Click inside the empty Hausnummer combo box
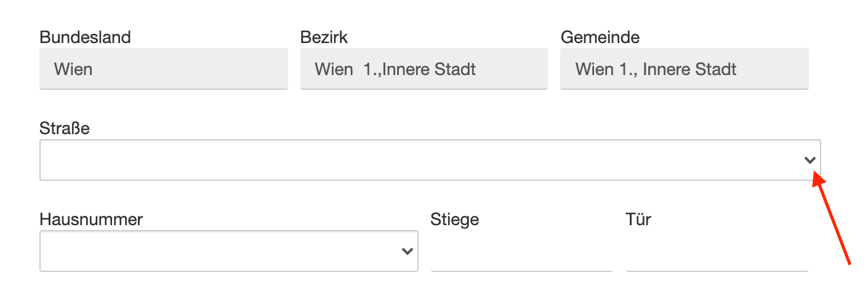The image size is (868, 299). tap(215, 251)
